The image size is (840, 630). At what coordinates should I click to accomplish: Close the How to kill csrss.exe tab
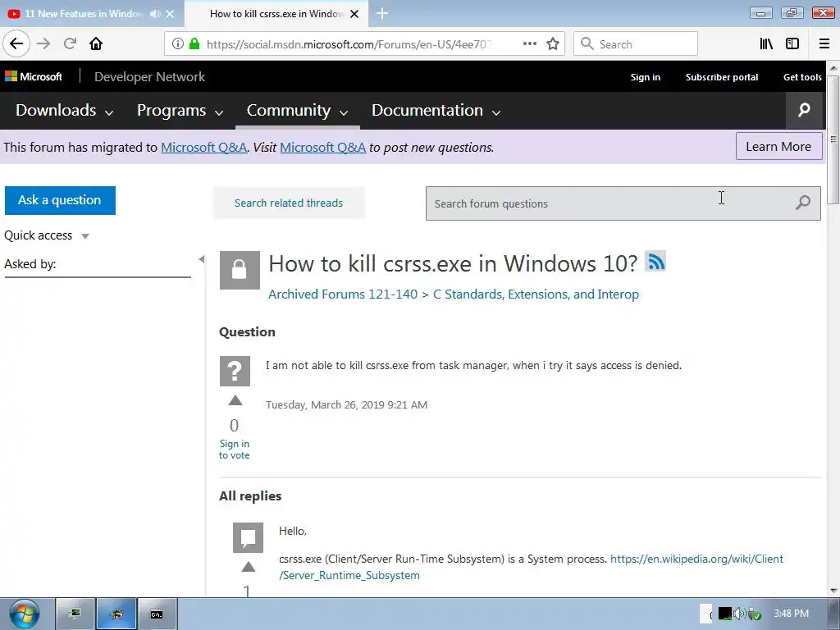pos(354,14)
